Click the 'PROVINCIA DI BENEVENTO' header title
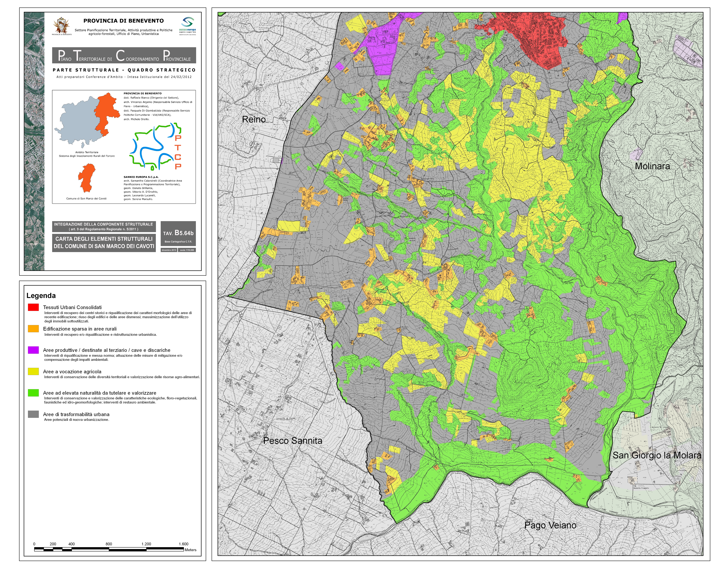 pyautogui.click(x=124, y=21)
